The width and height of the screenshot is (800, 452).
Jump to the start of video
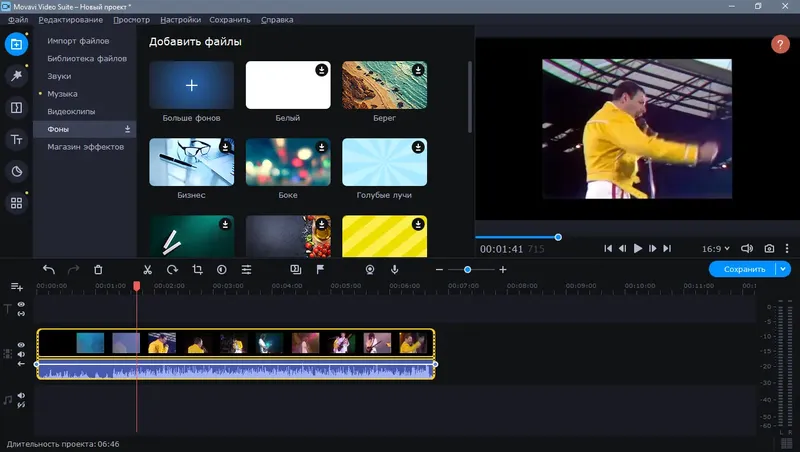(x=608, y=248)
